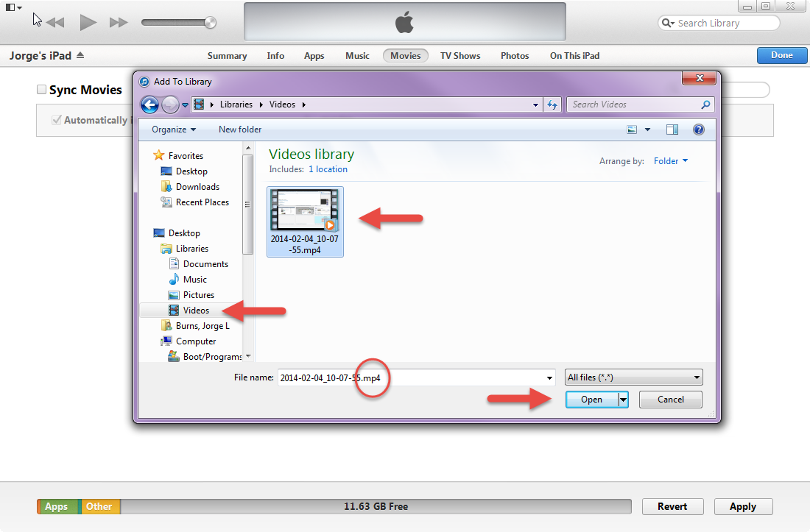Open the file type All files dropdown
Image resolution: width=810 pixels, height=532 pixels.
click(x=633, y=377)
